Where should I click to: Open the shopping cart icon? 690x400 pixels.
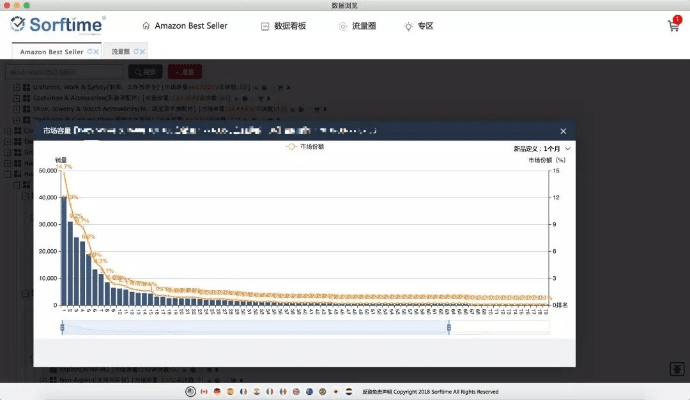[674, 26]
